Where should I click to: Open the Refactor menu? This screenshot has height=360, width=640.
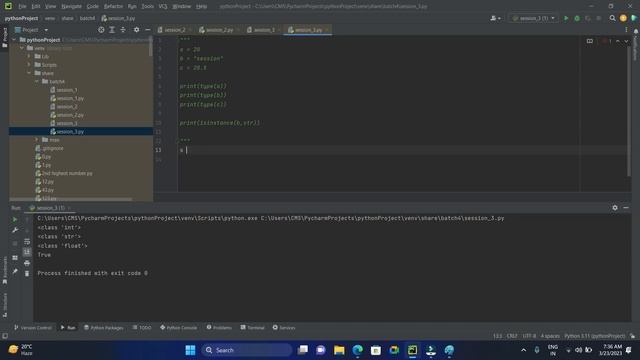click(113, 6)
